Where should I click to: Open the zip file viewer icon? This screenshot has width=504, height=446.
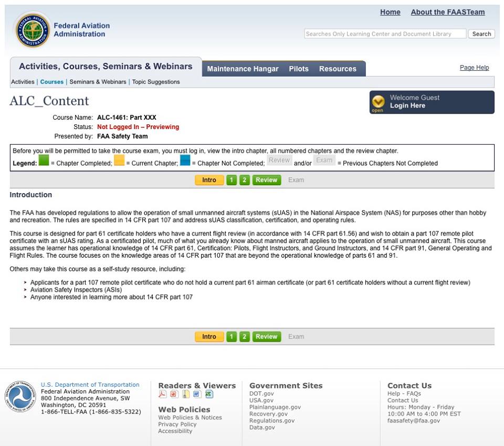click(x=185, y=395)
